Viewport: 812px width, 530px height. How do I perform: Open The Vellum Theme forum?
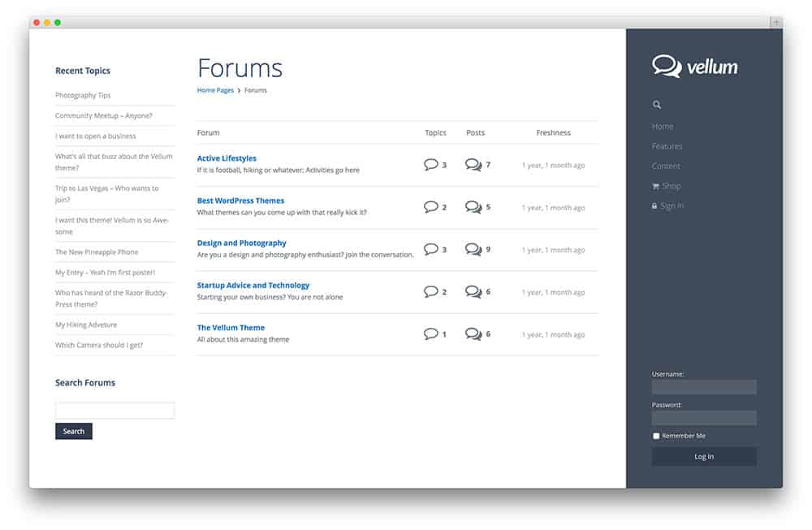231,328
